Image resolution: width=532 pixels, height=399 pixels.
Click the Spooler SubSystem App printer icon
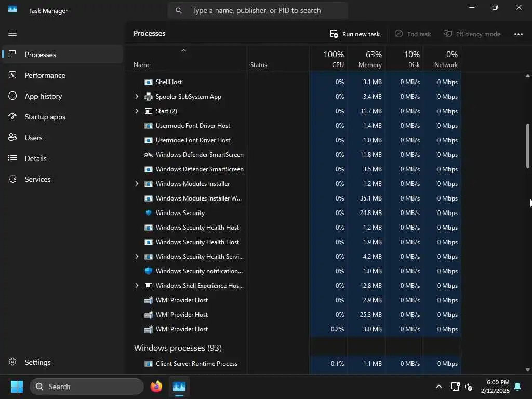[x=148, y=97]
